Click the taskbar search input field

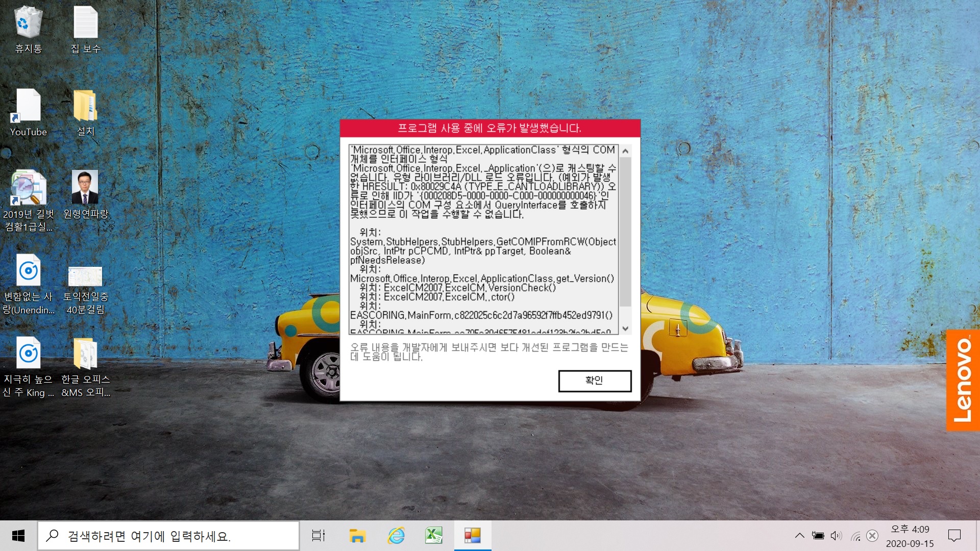[x=168, y=536]
